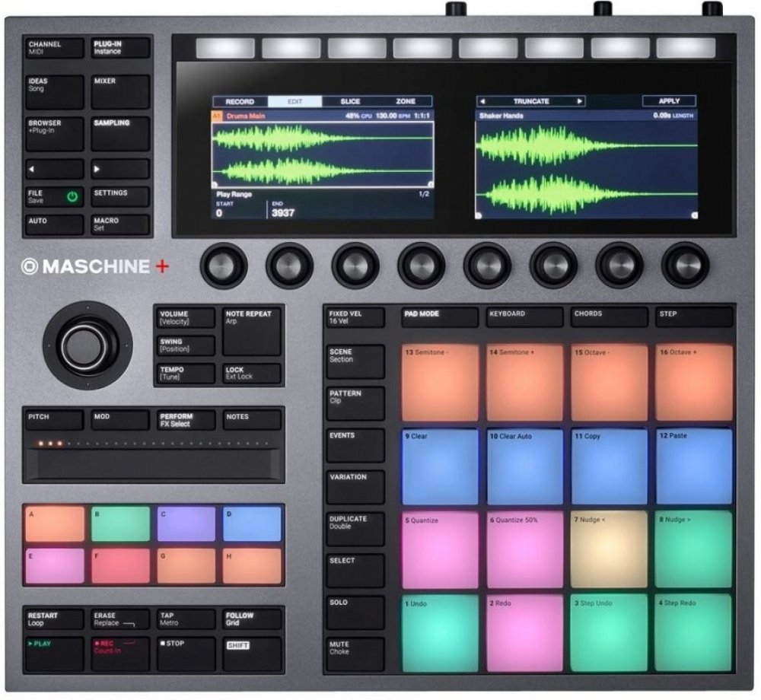Tap the Smart Strip touch slider
Screen dimensions: 761x700
click(x=153, y=462)
